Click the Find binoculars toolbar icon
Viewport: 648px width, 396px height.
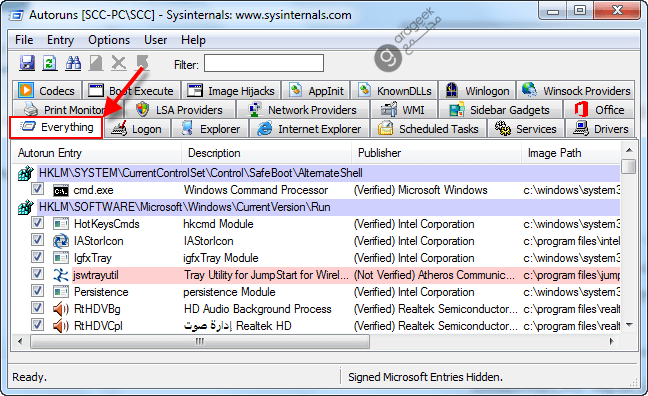coord(73,63)
